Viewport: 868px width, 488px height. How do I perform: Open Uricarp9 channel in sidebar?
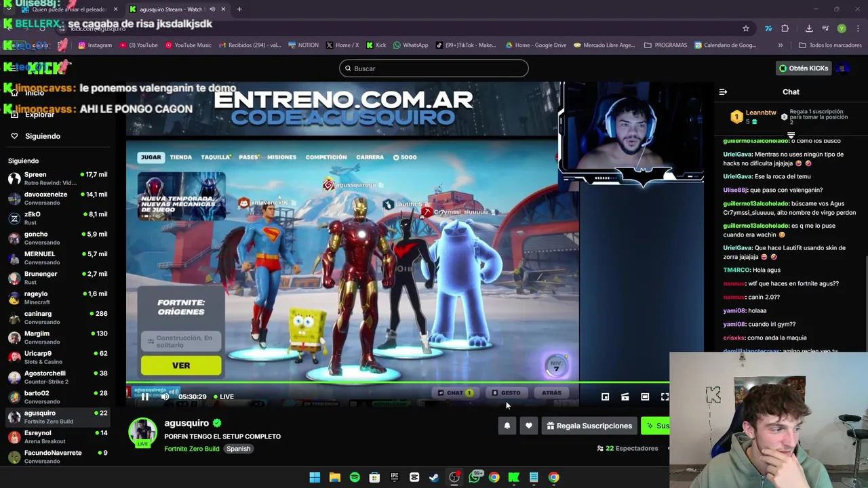57,357
